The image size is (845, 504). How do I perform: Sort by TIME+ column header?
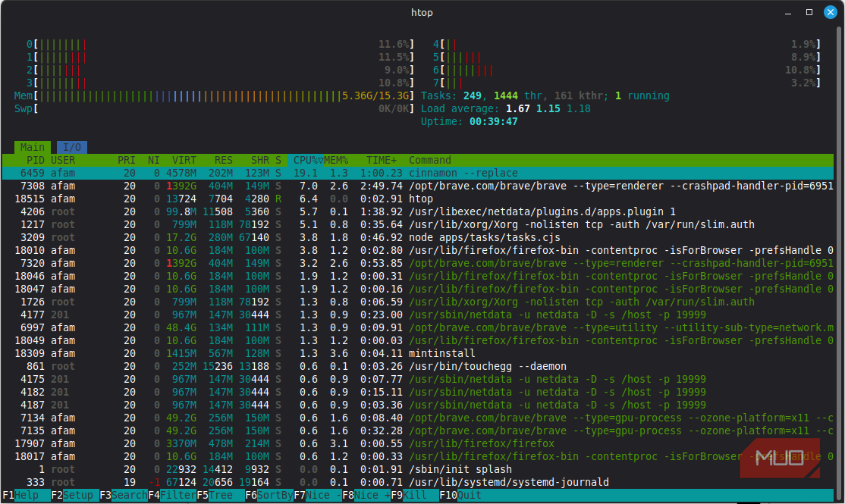[382, 160]
